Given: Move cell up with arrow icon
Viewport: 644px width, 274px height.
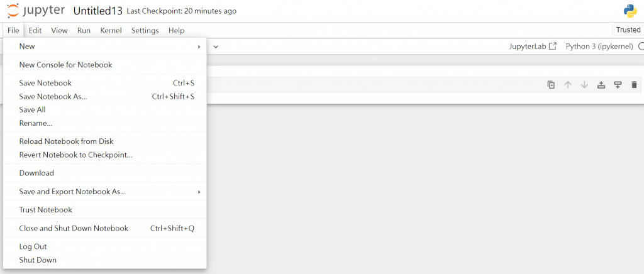Looking at the screenshot, I should (568, 85).
